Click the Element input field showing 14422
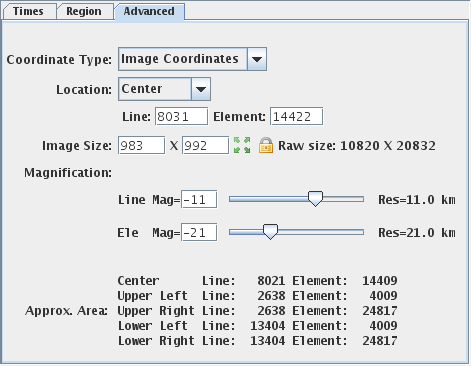Image resolution: width=471 pixels, height=366 pixels. tap(296, 116)
